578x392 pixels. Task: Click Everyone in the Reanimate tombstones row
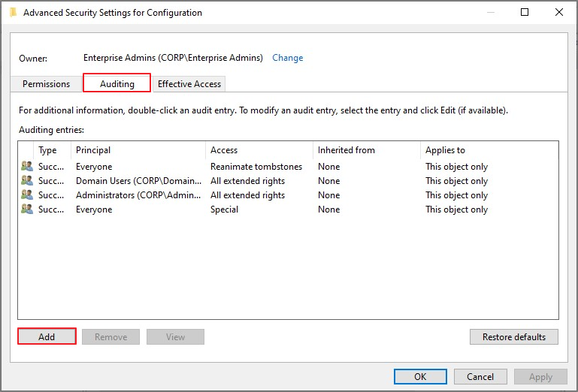94,167
